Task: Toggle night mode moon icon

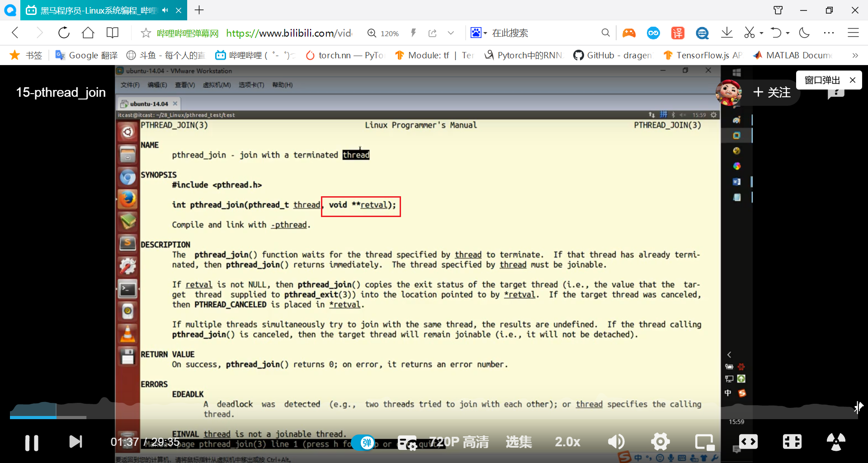Action: click(804, 33)
